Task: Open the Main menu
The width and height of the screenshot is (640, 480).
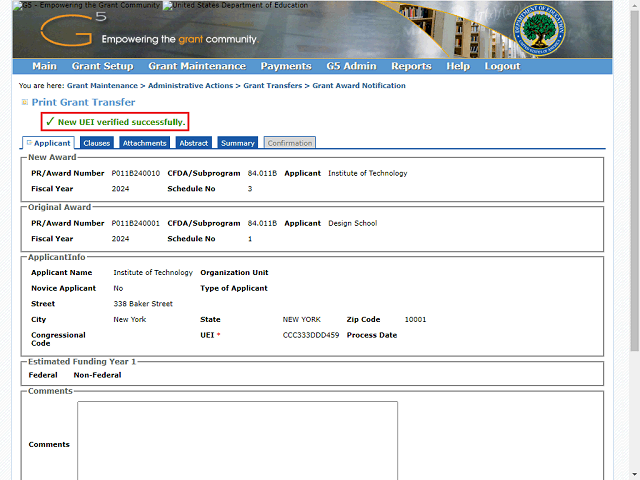Action: tap(44, 66)
